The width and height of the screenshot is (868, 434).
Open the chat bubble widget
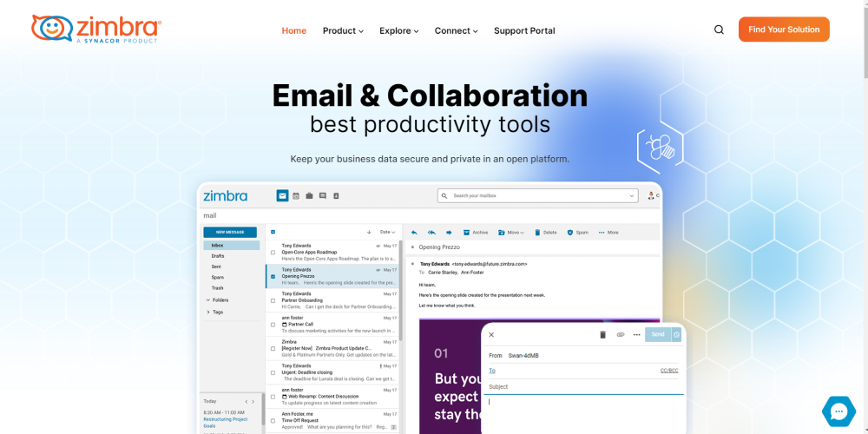pyautogui.click(x=838, y=411)
